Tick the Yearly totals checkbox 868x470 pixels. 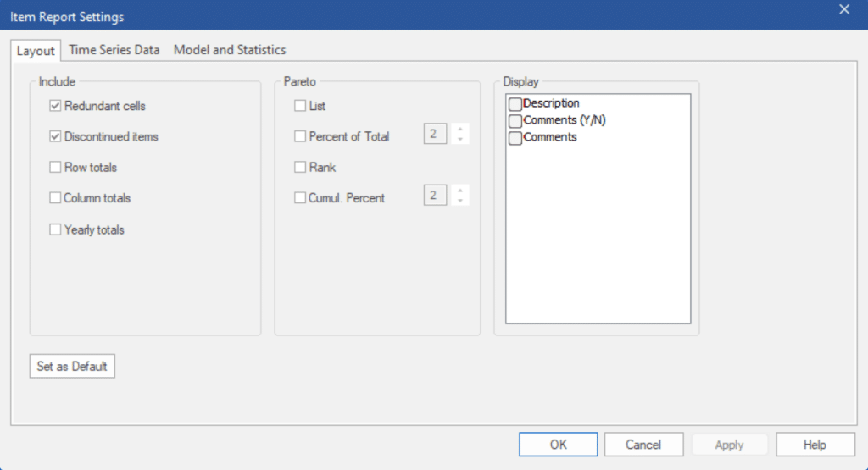coord(55,229)
